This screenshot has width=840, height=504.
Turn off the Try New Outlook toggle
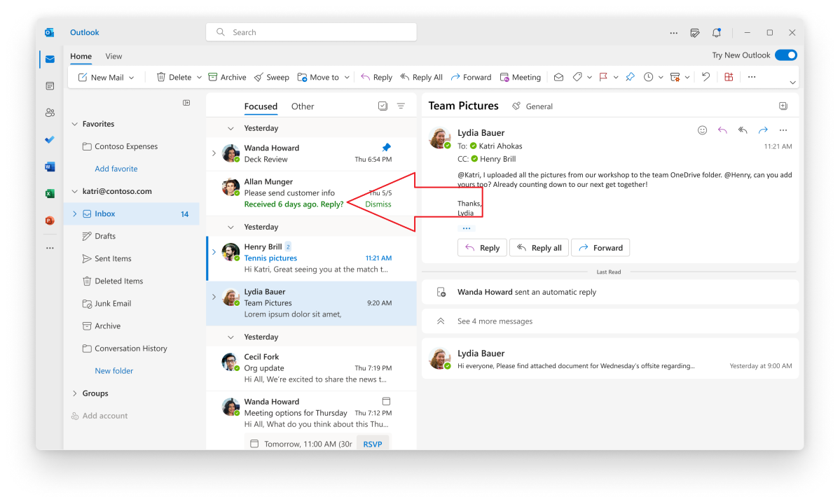(x=785, y=55)
